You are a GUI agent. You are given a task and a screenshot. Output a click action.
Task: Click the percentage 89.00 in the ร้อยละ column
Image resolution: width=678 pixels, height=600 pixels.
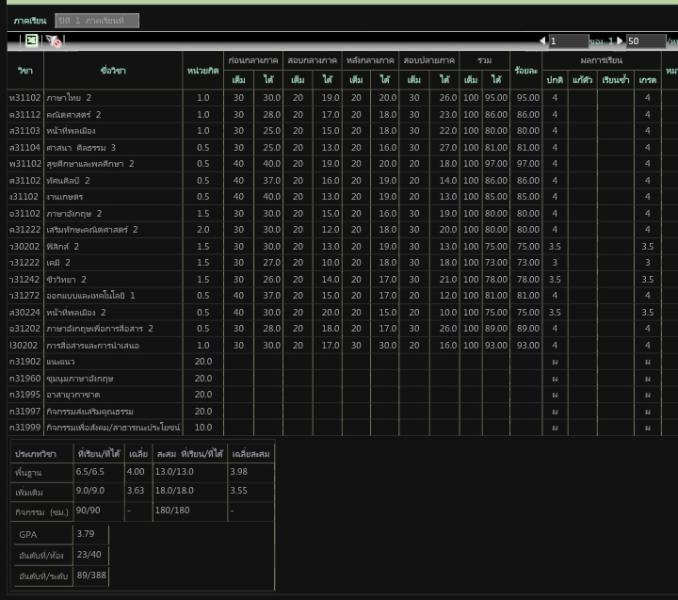coord(528,329)
